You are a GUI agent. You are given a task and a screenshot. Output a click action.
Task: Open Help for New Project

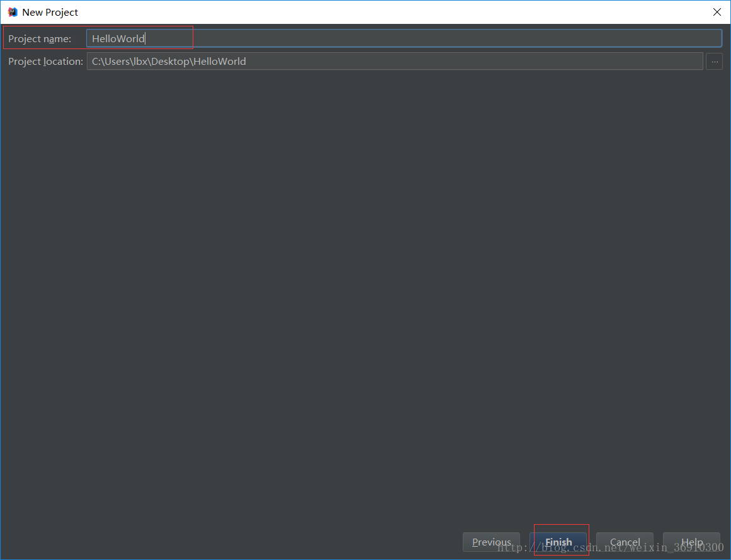click(691, 542)
